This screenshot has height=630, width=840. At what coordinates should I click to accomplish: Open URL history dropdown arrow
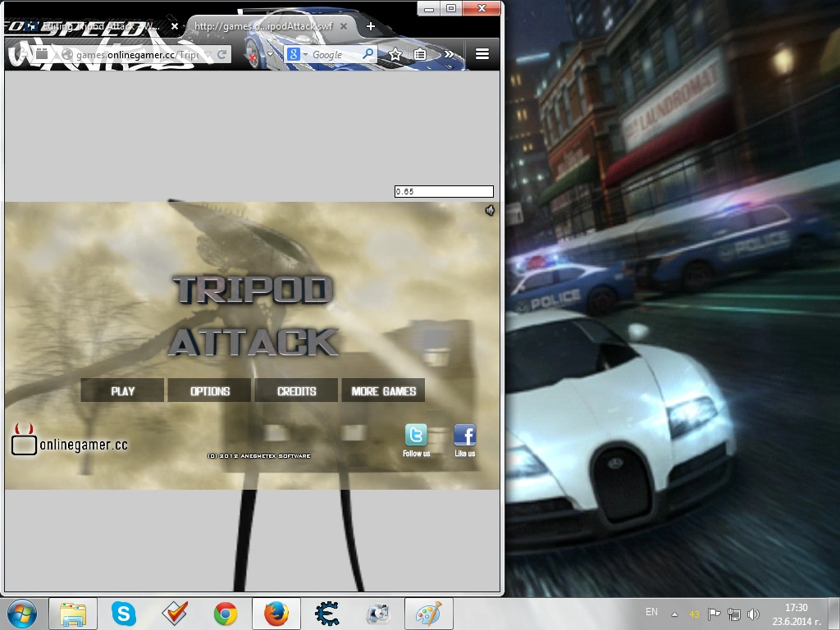[x=208, y=54]
